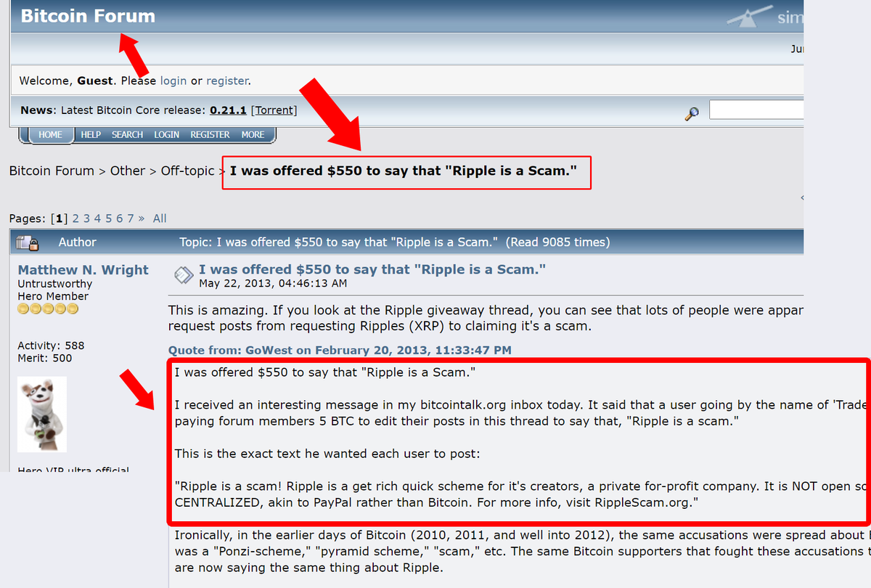Click the register link in welcome message

227,81
